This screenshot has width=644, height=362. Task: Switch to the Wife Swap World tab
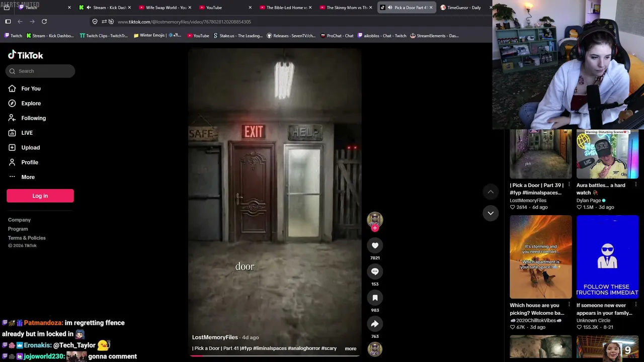(166, 8)
